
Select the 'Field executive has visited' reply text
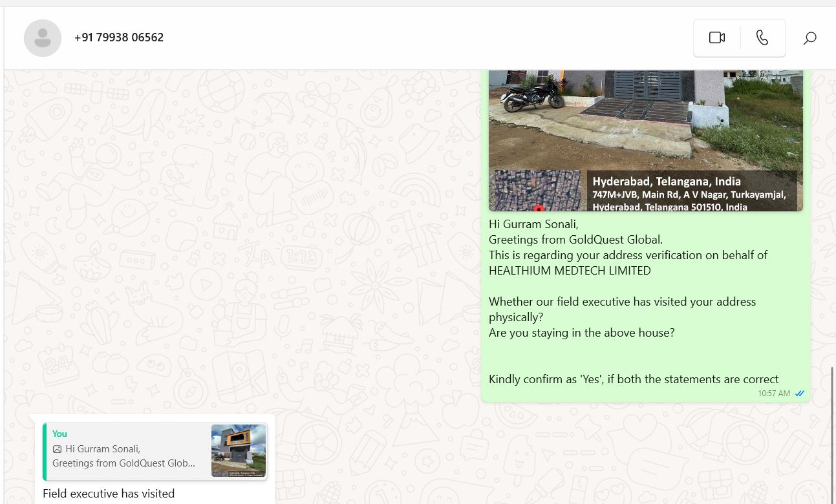click(x=109, y=494)
